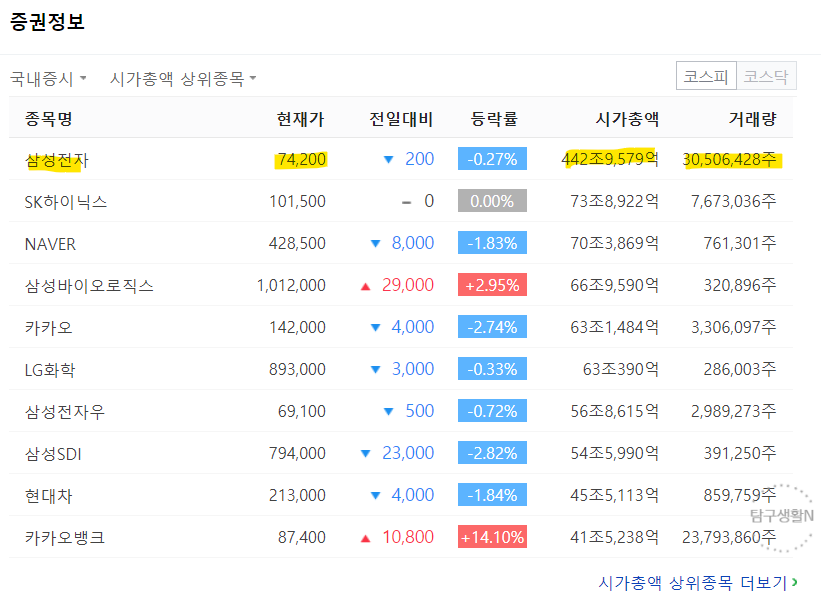Click the 거래량 column header
Viewport: 821px width, 597px height.
[752, 119]
